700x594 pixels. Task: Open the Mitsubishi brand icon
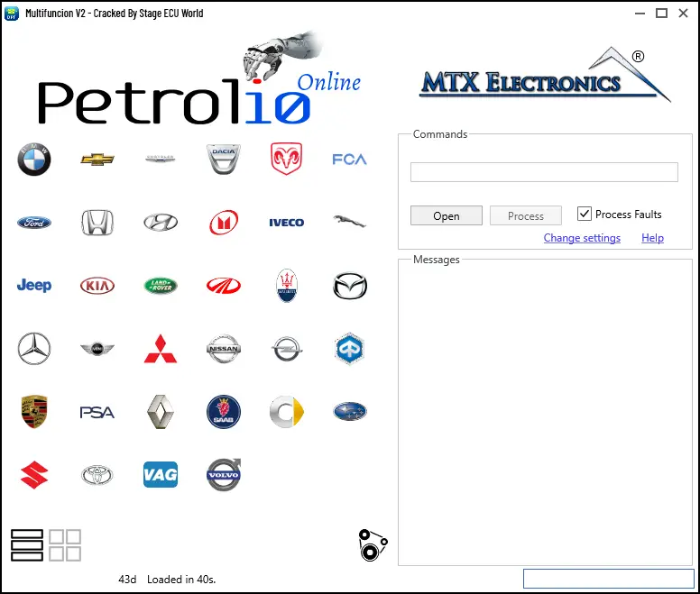tap(161, 349)
